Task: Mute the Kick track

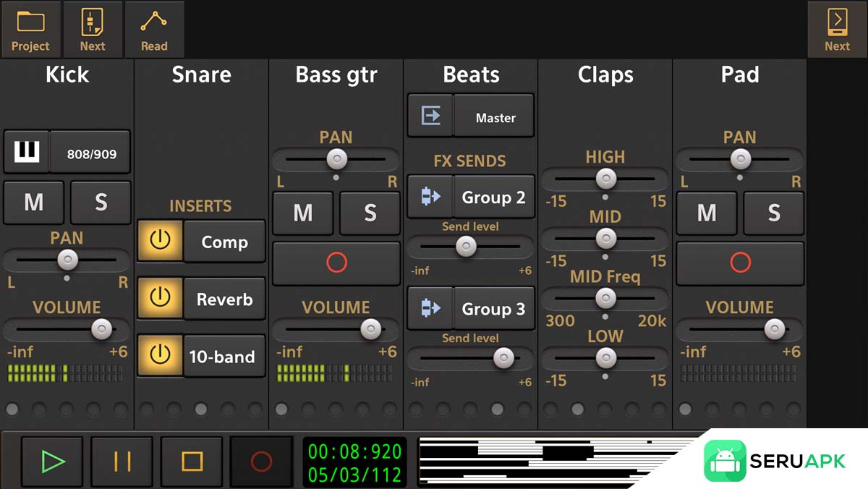Action: pos(34,203)
